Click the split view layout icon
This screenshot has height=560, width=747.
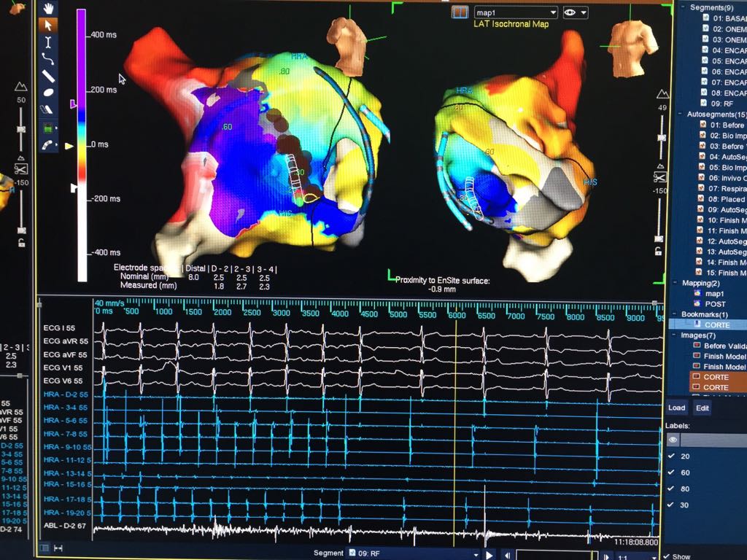pos(459,12)
